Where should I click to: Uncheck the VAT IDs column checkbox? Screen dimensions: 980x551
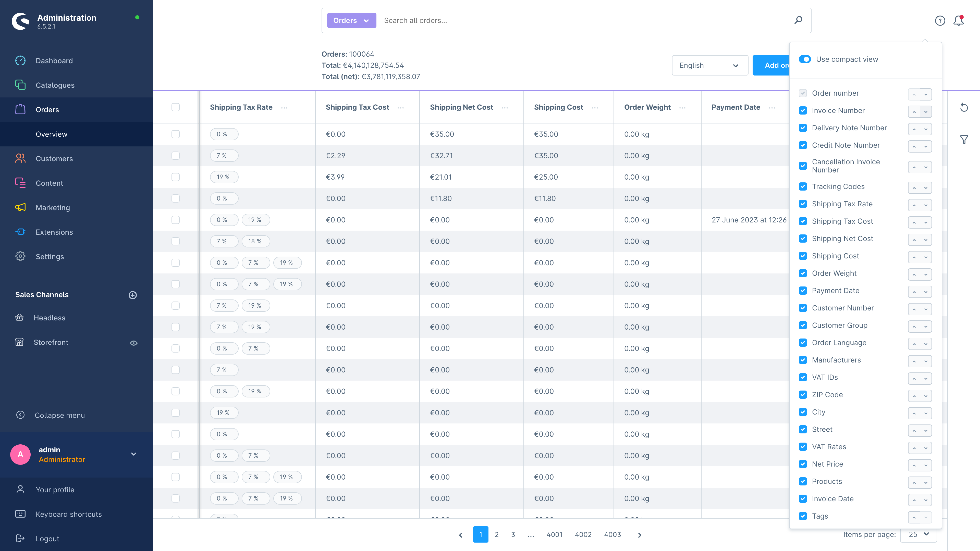point(803,377)
